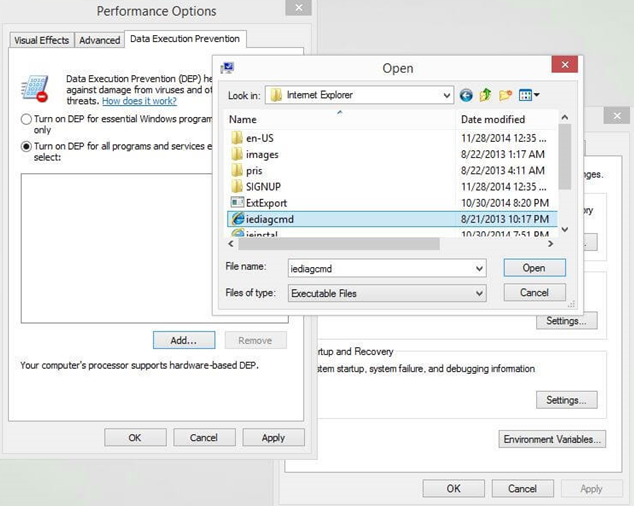Expand the Files of type dropdown
The width and height of the screenshot is (634, 506).
point(479,293)
